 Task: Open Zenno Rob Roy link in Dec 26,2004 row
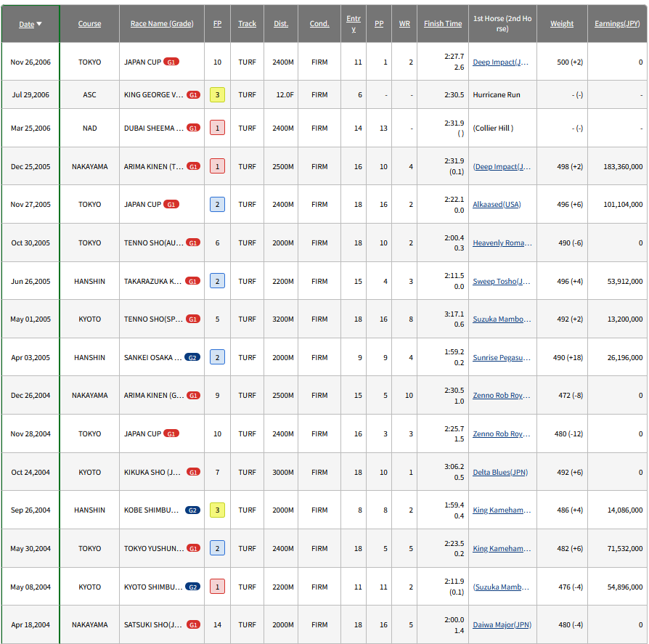pyautogui.click(x=501, y=395)
